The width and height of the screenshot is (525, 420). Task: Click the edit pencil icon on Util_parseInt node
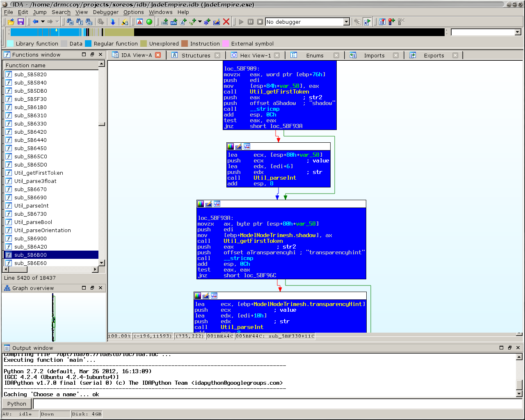coord(239,146)
